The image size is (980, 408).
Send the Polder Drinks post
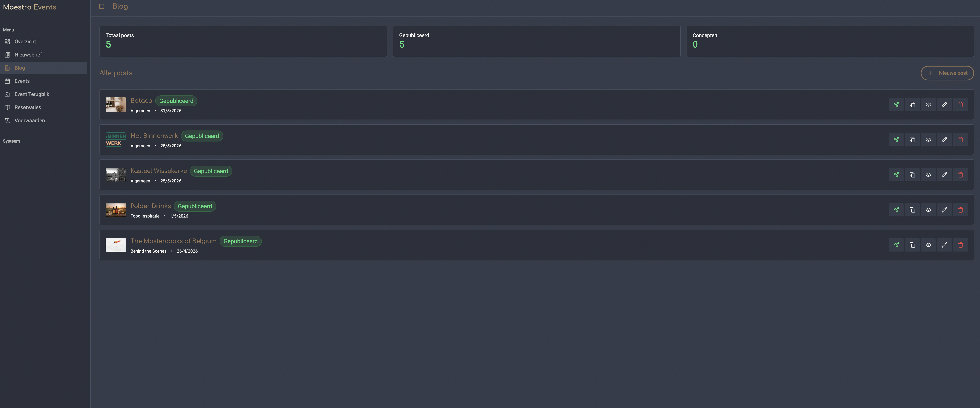[896, 210]
